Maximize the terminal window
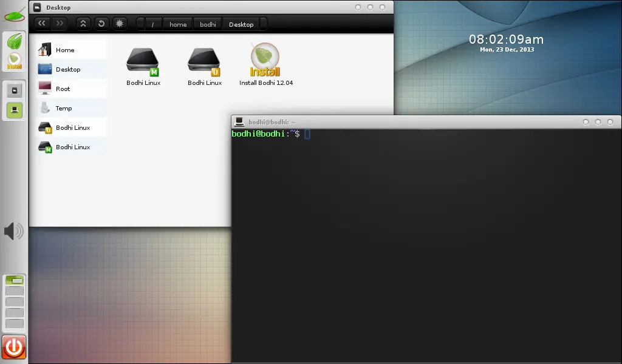The width and height of the screenshot is (622, 364). point(598,122)
